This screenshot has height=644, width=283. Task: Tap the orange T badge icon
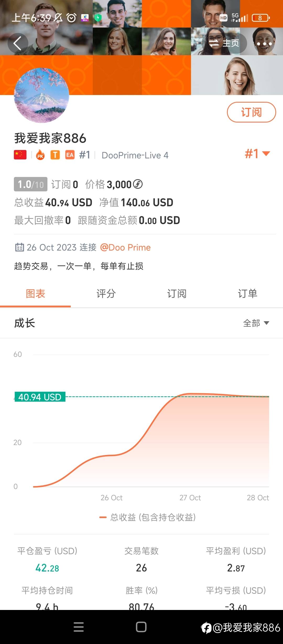[x=55, y=155]
